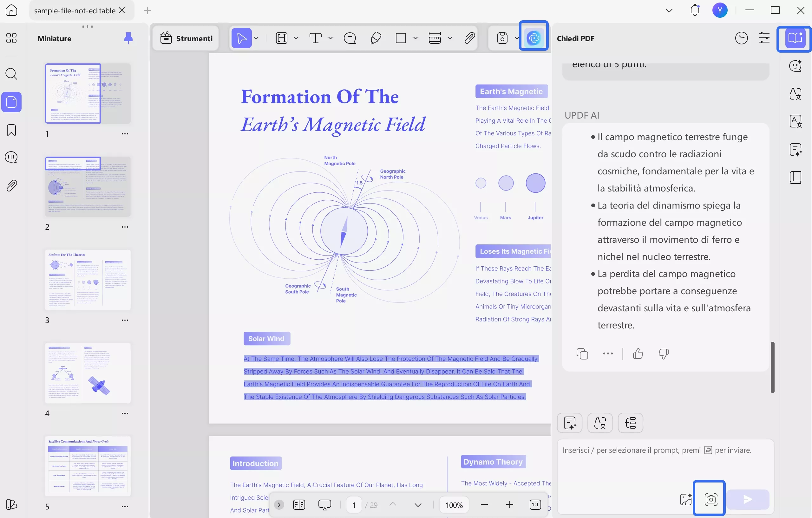
Task: Go to the home screen icon
Action: (11, 10)
